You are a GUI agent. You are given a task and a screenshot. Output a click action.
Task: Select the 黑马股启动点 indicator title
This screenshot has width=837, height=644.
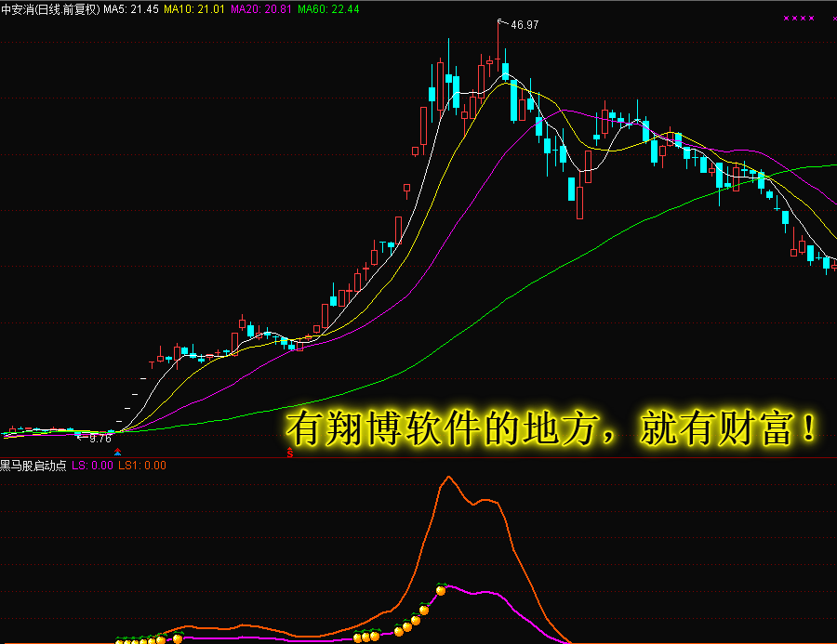[x=33, y=466]
